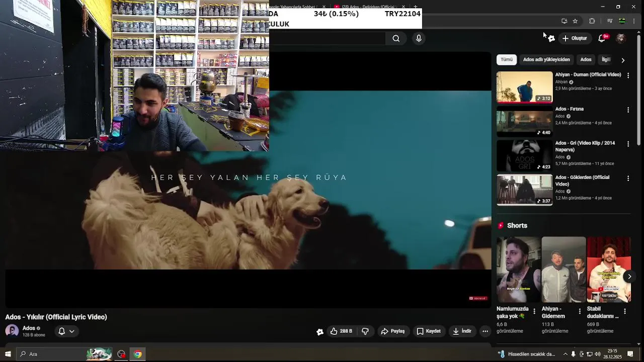The image size is (644, 362).
Task: Open the taskbar clock and date
Action: tap(612, 354)
